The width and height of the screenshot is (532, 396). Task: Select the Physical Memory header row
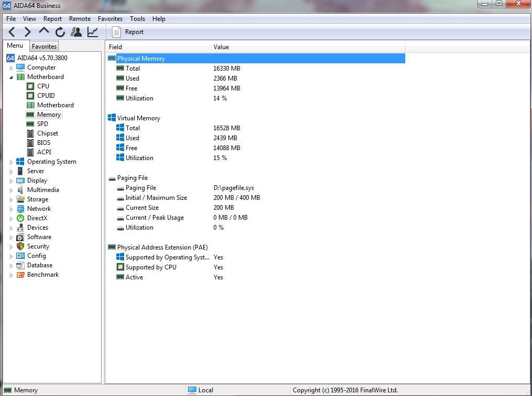tap(256, 58)
